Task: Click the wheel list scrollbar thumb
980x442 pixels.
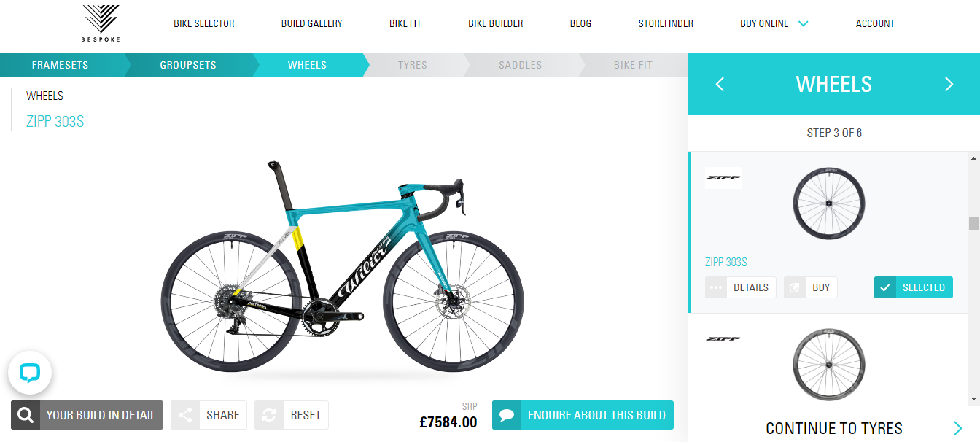Action: click(x=973, y=223)
